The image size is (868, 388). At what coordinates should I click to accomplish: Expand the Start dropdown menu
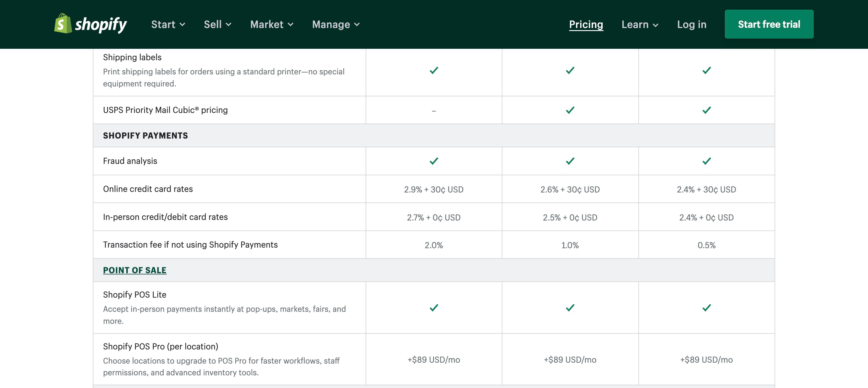(168, 25)
